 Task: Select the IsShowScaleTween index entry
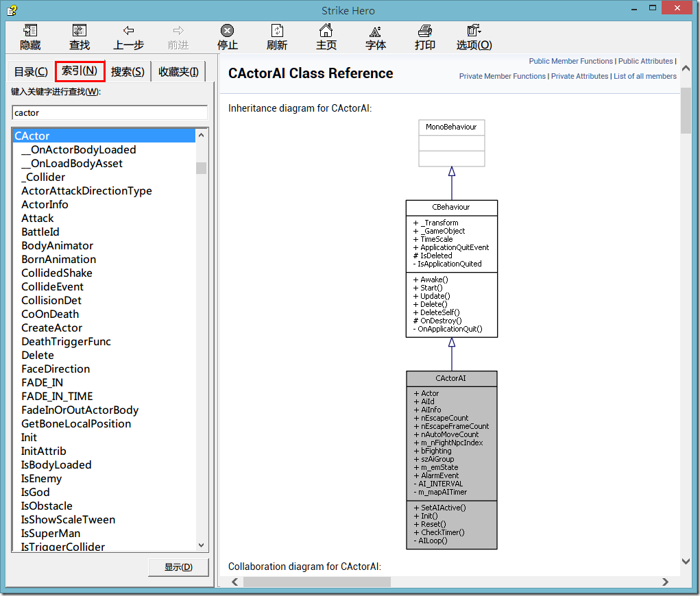(x=68, y=519)
